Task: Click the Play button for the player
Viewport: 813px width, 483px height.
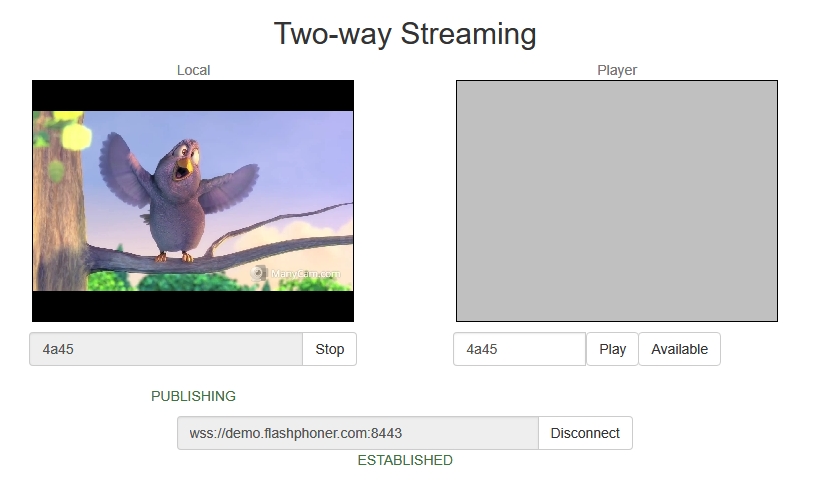Action: tap(612, 349)
